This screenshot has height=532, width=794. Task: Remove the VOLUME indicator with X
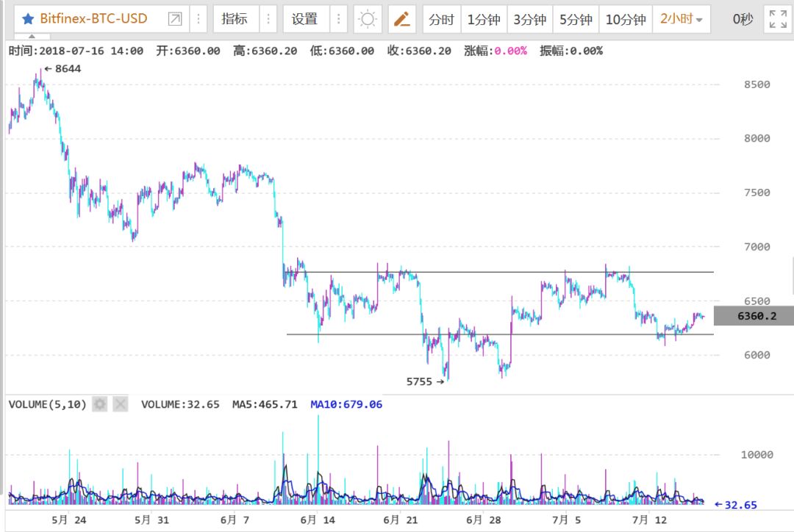120,404
